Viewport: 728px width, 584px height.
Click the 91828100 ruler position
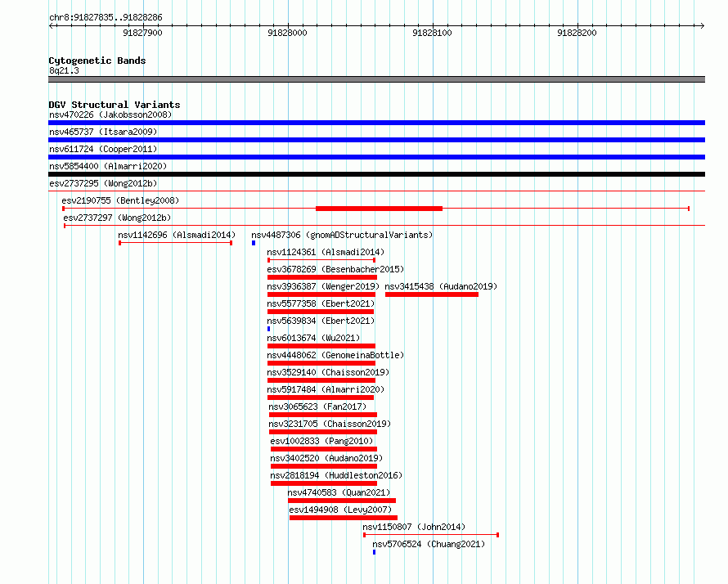tap(432, 33)
